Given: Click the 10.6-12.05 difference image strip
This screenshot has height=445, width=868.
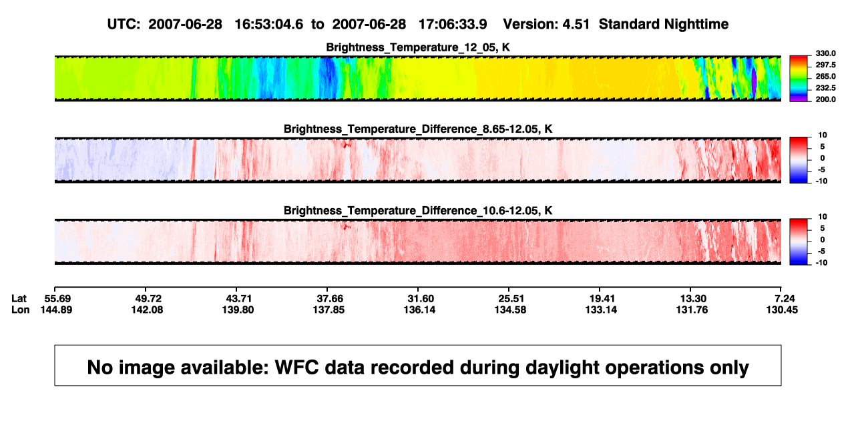Looking at the screenshot, I should [x=418, y=242].
